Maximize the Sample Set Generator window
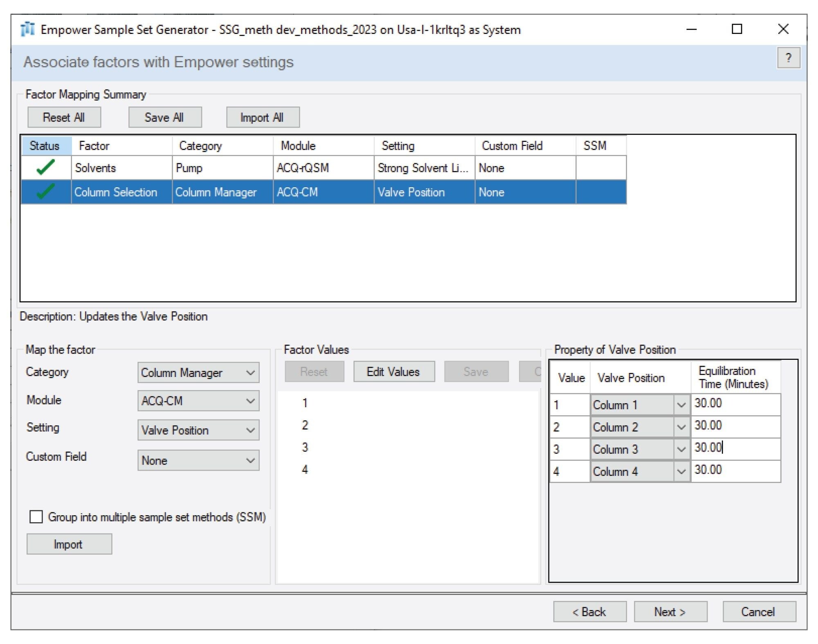The height and width of the screenshot is (644, 818). [737, 29]
